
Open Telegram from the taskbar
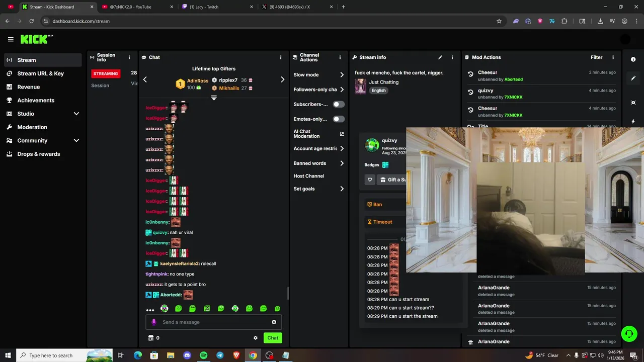click(220, 355)
